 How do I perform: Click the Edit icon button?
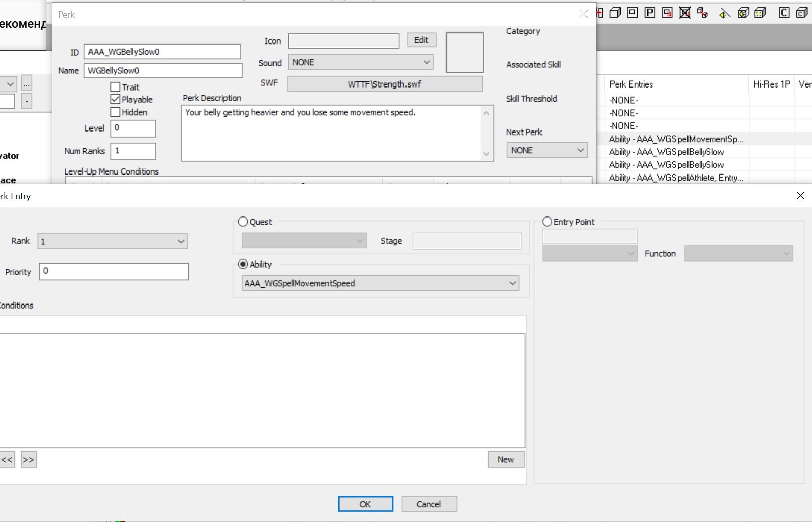tap(422, 40)
